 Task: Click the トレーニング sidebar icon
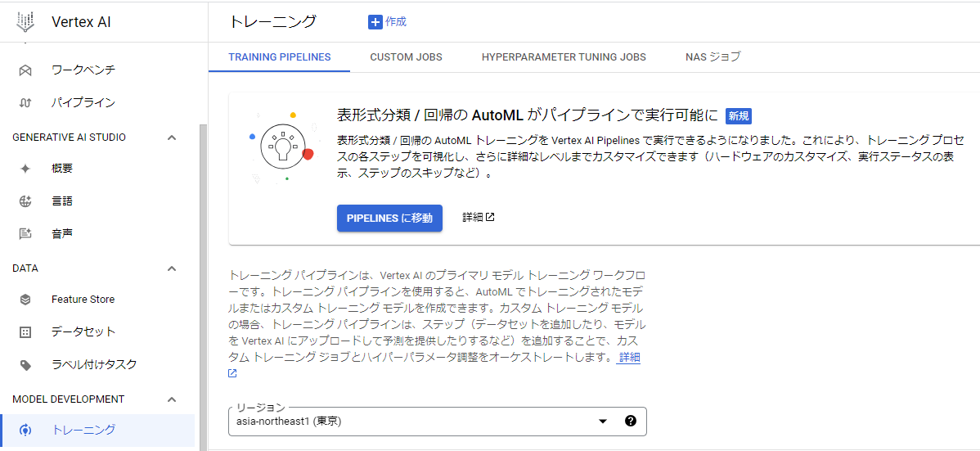coord(25,430)
